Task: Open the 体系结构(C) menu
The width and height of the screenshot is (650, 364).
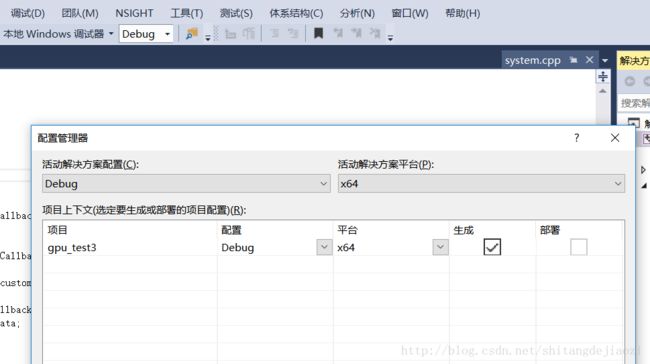Action: tap(296, 13)
